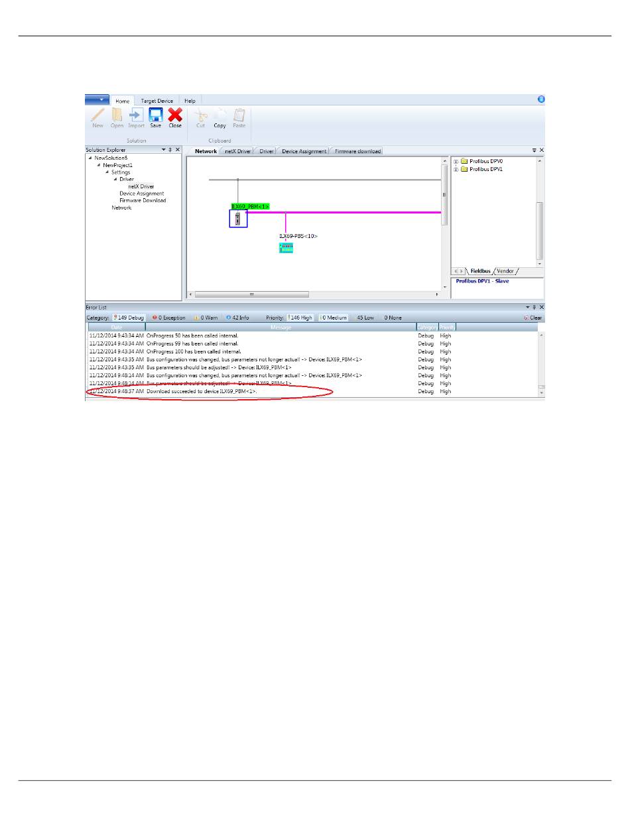Switch to the Target Device ribbon tab
This screenshot has width=630, height=840.
click(x=157, y=101)
